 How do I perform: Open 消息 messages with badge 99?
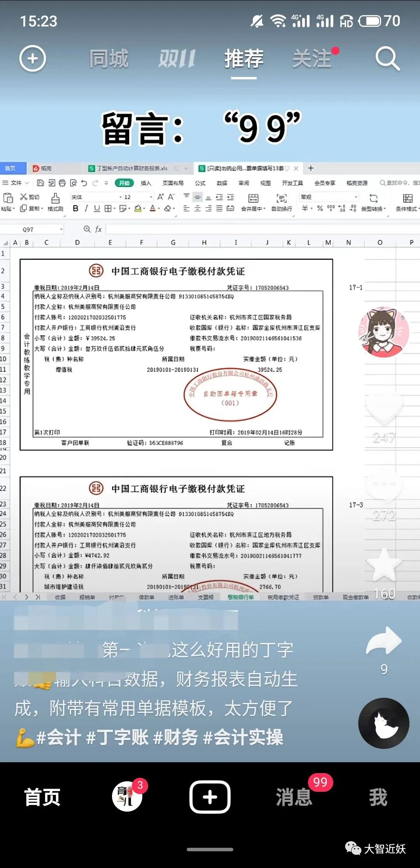(x=294, y=797)
